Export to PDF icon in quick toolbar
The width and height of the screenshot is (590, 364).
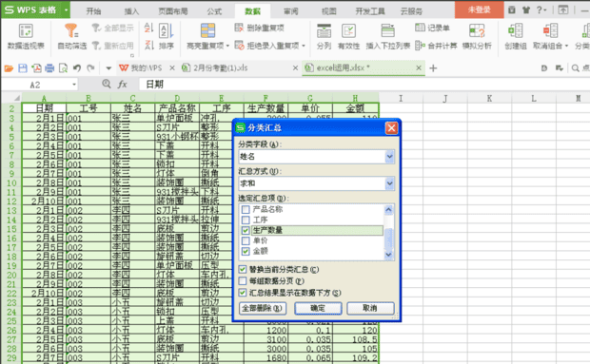pos(36,68)
